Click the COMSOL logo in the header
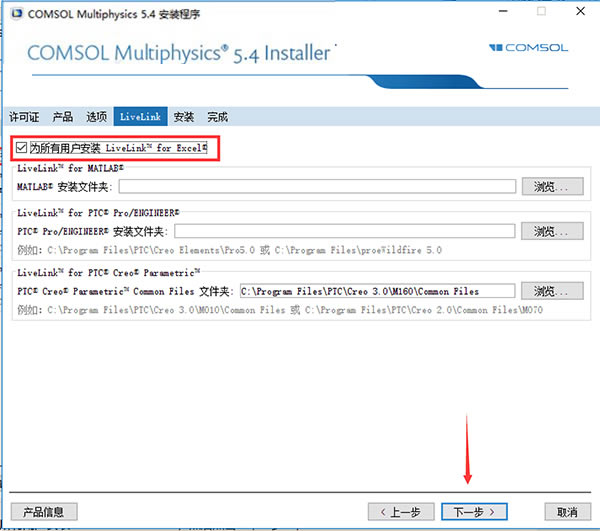The image size is (600, 531). point(528,48)
